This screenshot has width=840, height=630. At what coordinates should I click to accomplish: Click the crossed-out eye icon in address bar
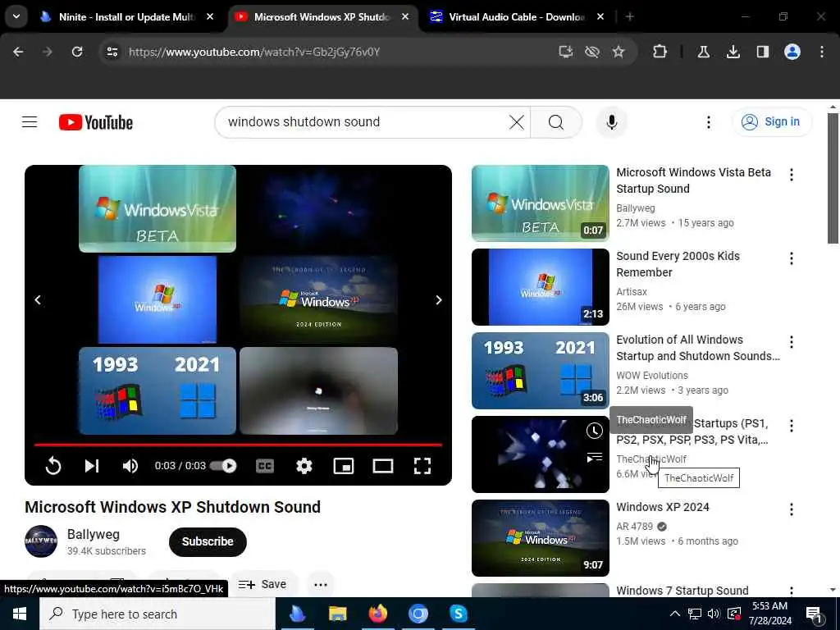(x=592, y=52)
